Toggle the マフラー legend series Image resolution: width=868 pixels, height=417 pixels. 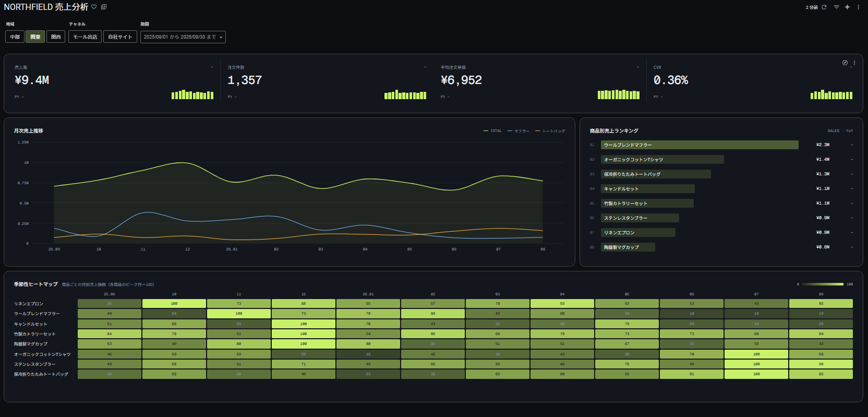(519, 131)
